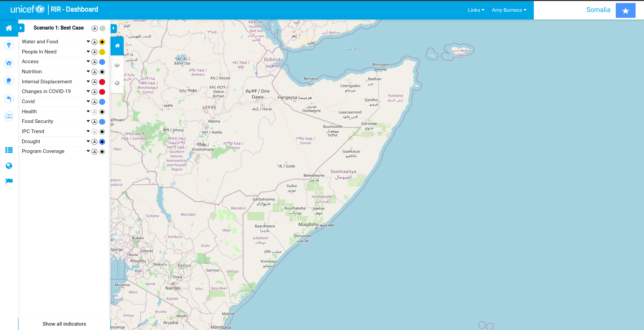
Task: Click Internal Displacement red color circle
Action: (x=102, y=82)
